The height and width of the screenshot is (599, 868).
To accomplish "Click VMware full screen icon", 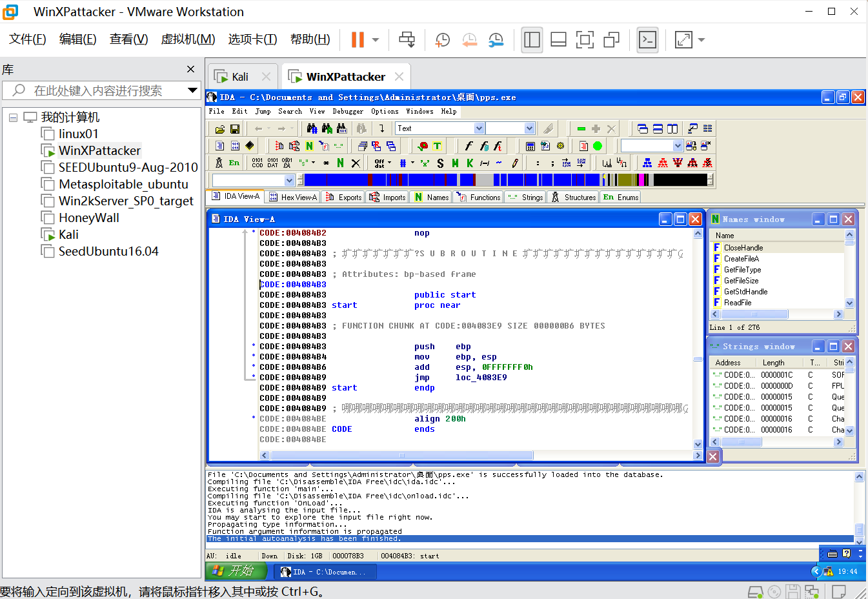I will pos(585,39).
